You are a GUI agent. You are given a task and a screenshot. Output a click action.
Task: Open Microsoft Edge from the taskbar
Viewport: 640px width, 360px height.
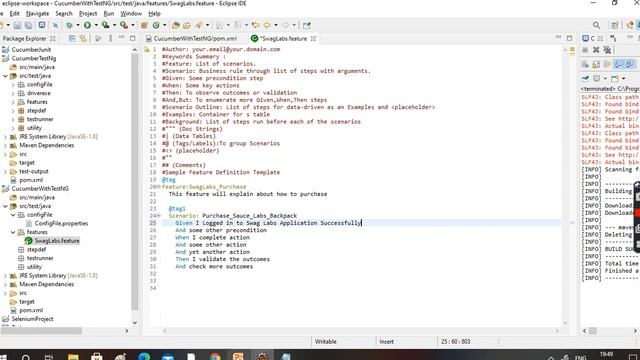click(144, 356)
